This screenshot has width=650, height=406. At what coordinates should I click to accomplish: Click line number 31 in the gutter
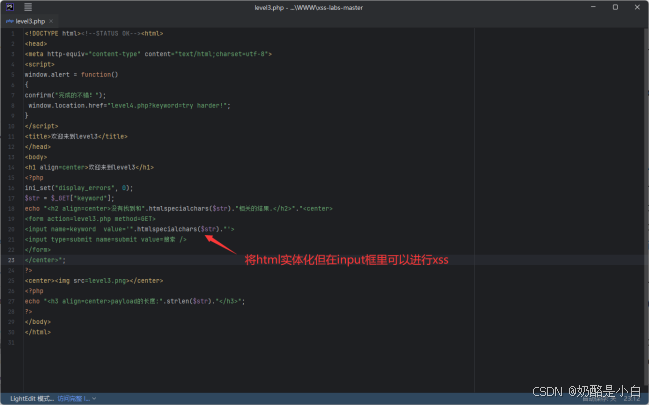pyautogui.click(x=11, y=343)
